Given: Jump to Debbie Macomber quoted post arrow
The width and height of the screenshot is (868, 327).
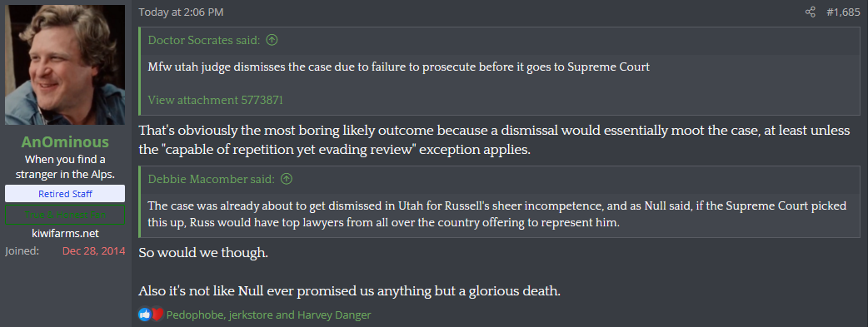Looking at the screenshot, I should click(x=287, y=179).
